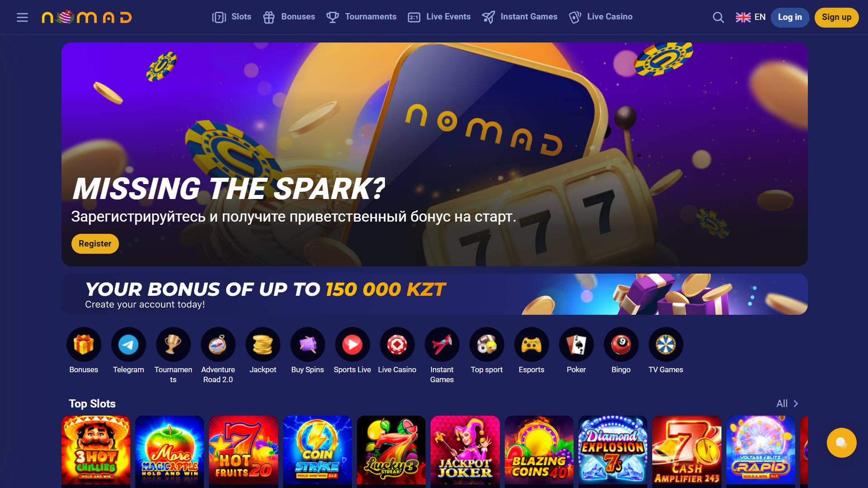Click the Register button on banner
Screen dimensions: 868x488
tap(95, 244)
